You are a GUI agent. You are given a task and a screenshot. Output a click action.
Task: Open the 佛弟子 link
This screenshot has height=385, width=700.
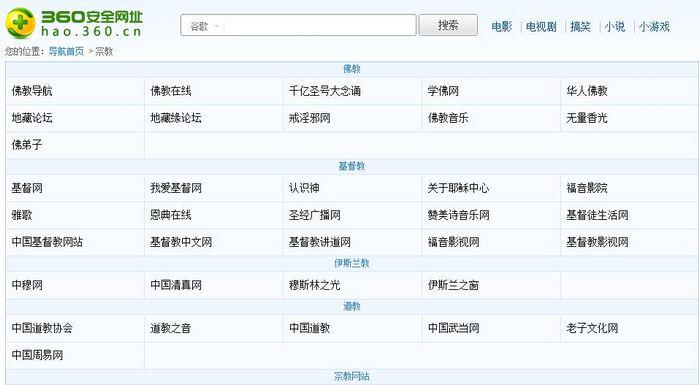pyautogui.click(x=27, y=145)
